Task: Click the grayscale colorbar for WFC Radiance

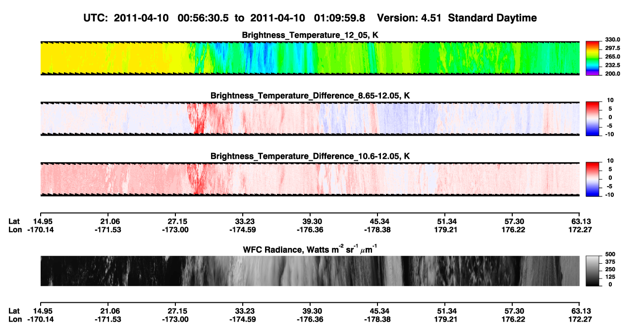Action: [x=593, y=271]
